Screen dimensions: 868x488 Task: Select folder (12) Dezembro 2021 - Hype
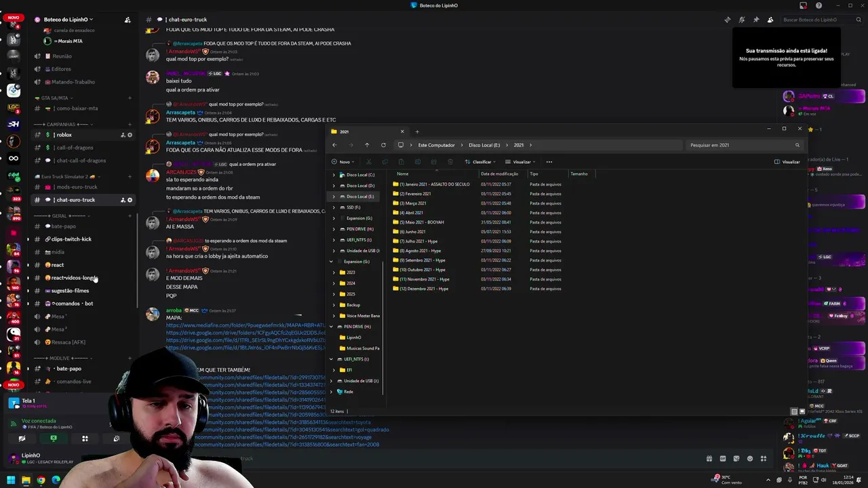(420, 289)
